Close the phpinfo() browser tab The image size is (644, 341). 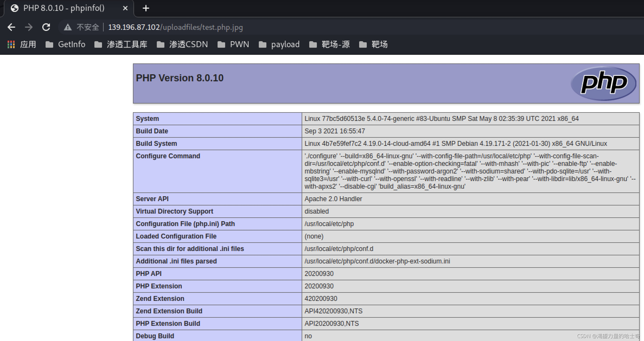coord(125,8)
